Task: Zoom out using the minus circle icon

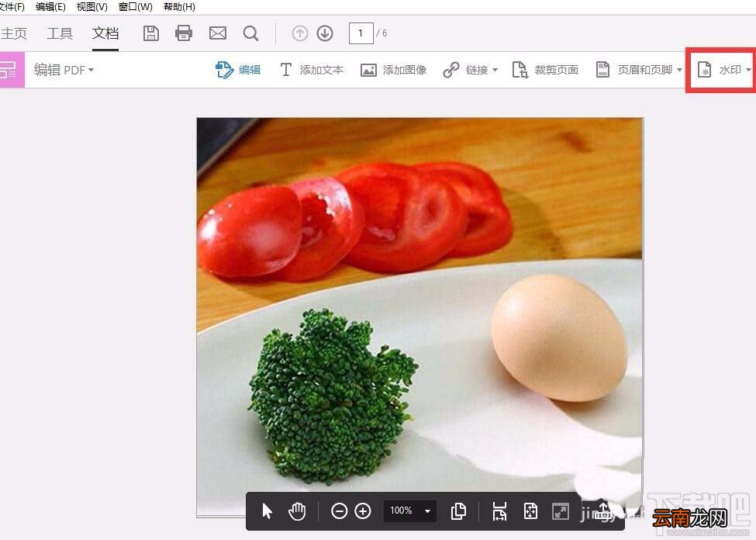Action: coord(340,511)
